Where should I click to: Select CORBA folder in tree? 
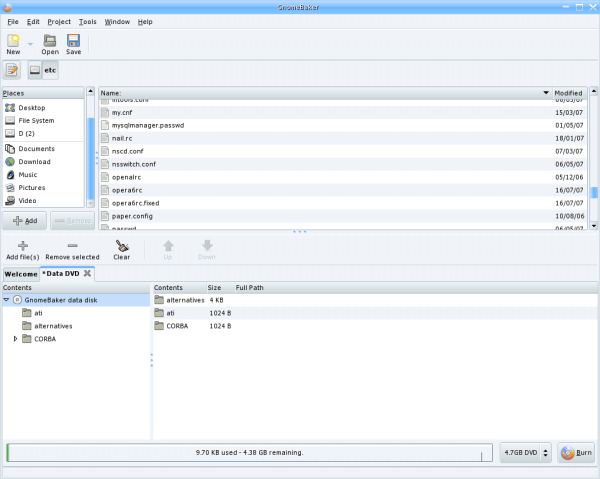[x=39, y=339]
